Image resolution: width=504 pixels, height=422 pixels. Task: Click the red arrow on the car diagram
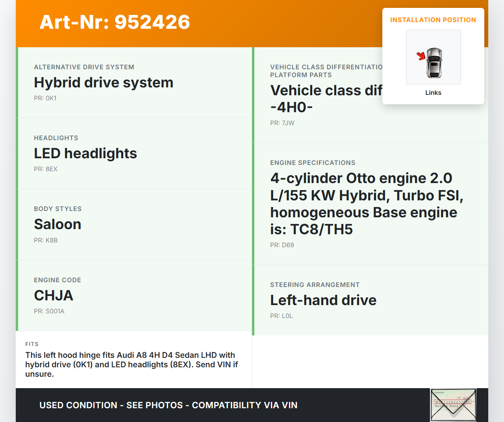[x=421, y=56]
